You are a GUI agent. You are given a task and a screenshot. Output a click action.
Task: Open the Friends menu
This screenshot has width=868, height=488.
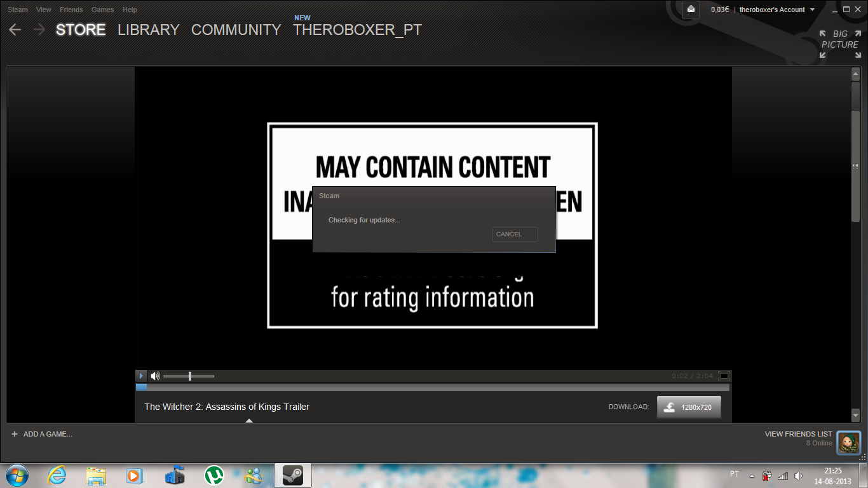71,10
